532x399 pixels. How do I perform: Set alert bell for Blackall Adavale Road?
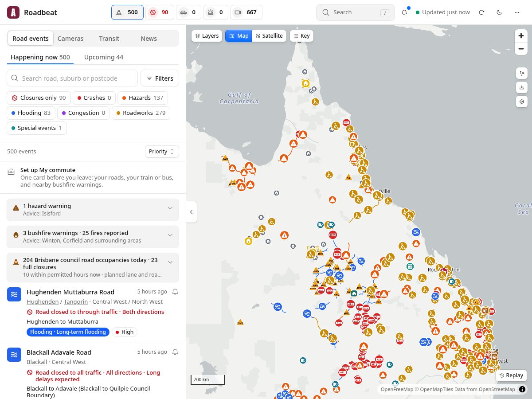pos(175,352)
